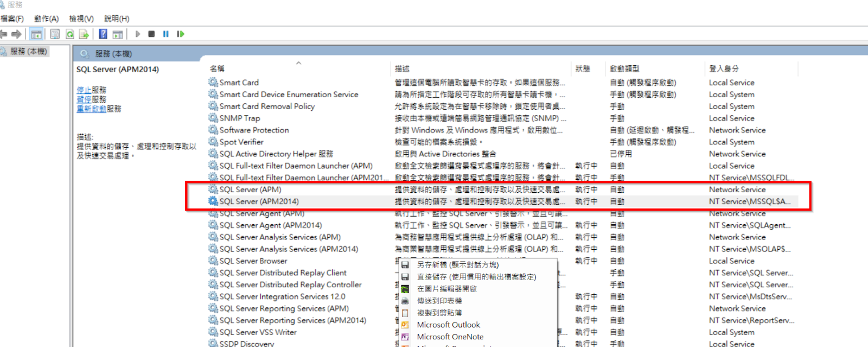
Task: Choose Microsoft OneNote in context menu
Action: pos(450,337)
